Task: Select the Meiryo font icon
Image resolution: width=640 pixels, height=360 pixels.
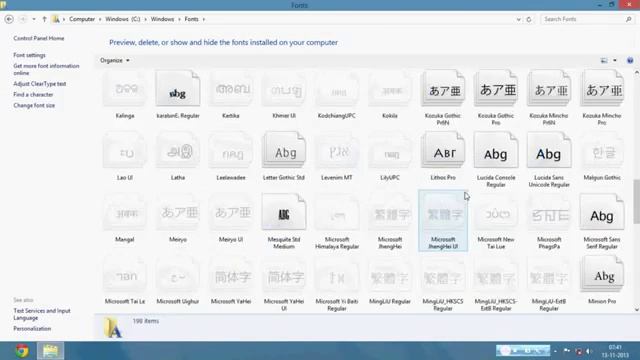Action: click(178, 212)
